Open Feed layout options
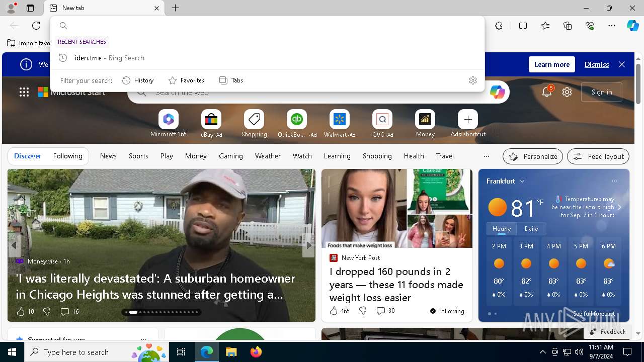 coord(598,156)
